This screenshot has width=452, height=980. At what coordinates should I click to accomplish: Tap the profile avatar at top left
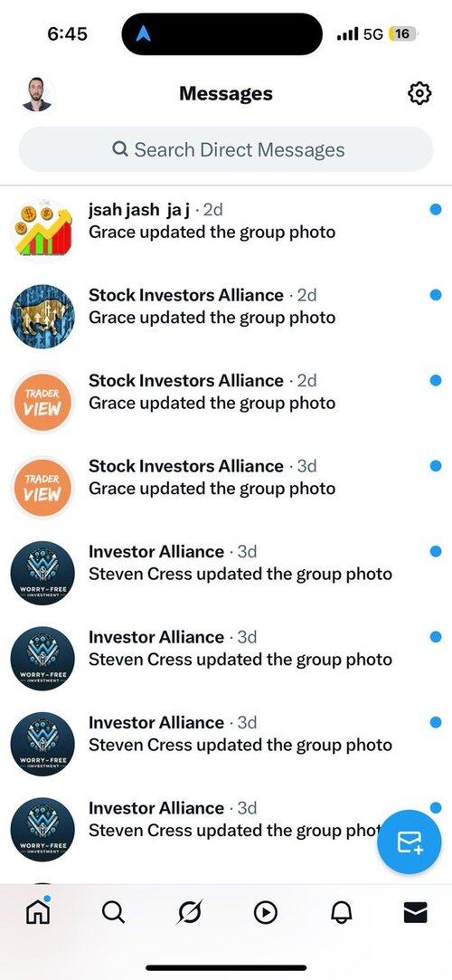(37, 94)
